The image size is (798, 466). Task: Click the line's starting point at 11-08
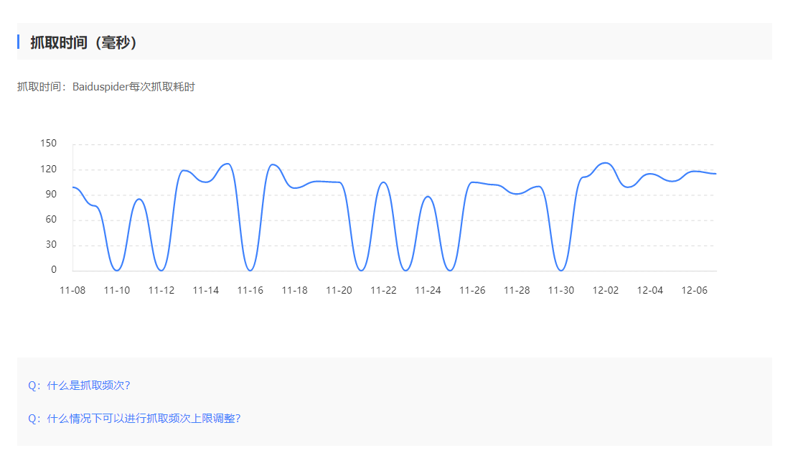pyautogui.click(x=73, y=187)
